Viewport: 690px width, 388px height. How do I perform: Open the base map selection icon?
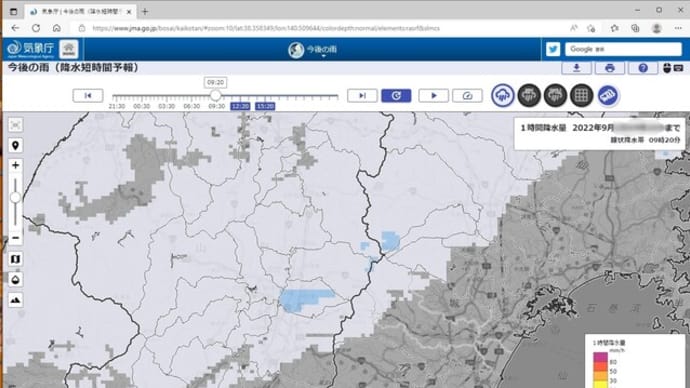point(15,259)
